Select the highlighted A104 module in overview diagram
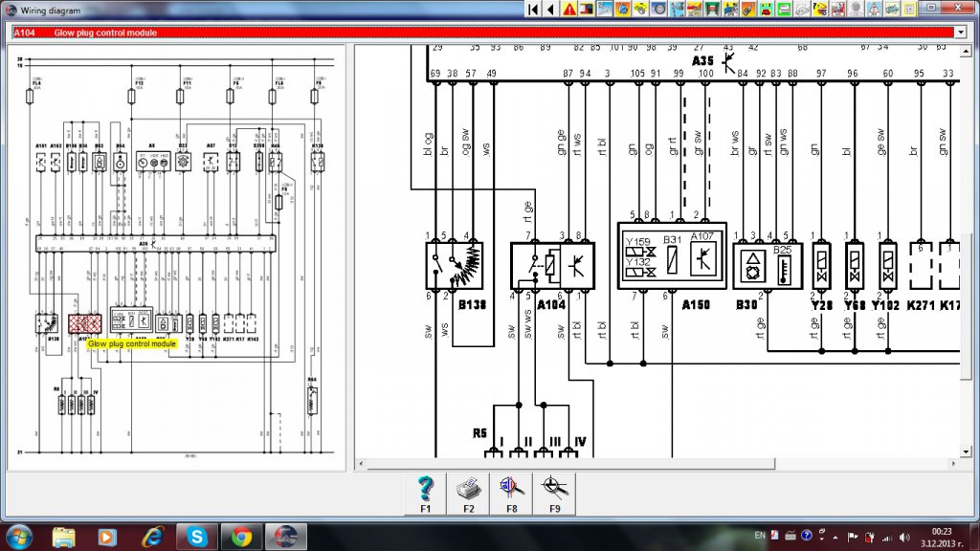 [85, 322]
